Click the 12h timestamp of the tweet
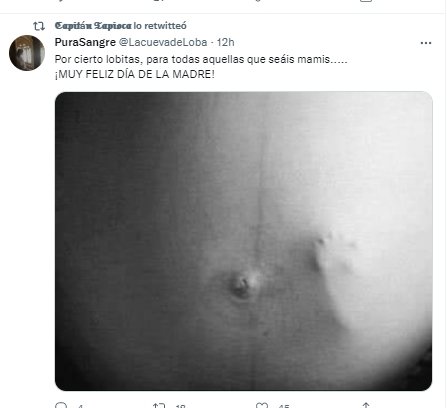The image size is (447, 408). [226, 42]
